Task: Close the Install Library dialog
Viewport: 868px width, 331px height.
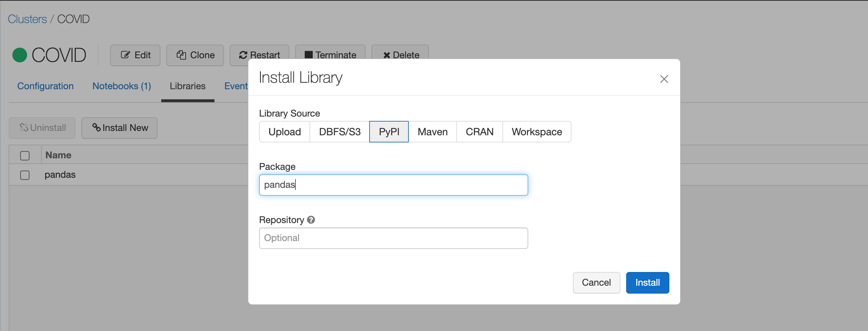Action: [664, 79]
